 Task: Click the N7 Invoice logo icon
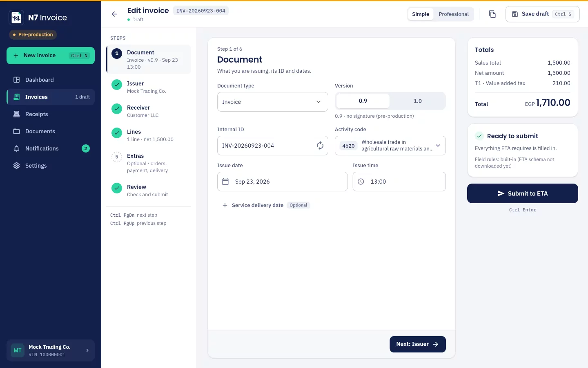click(x=16, y=18)
